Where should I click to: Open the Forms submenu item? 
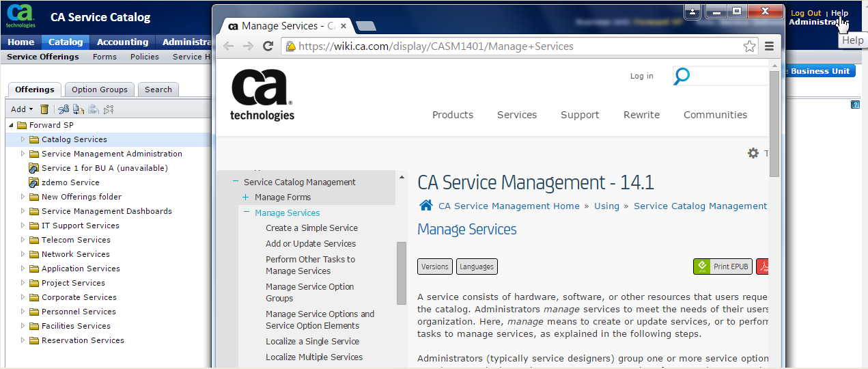click(104, 57)
